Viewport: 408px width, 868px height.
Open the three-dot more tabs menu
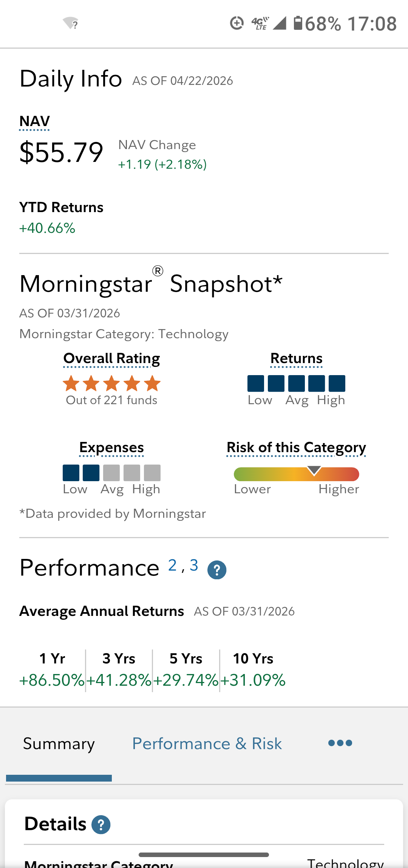tap(340, 743)
